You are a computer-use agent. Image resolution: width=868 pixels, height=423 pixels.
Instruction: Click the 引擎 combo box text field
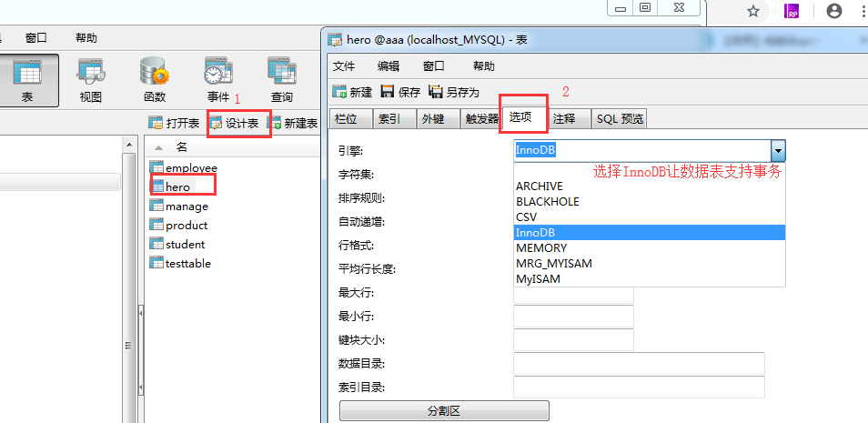click(x=642, y=151)
